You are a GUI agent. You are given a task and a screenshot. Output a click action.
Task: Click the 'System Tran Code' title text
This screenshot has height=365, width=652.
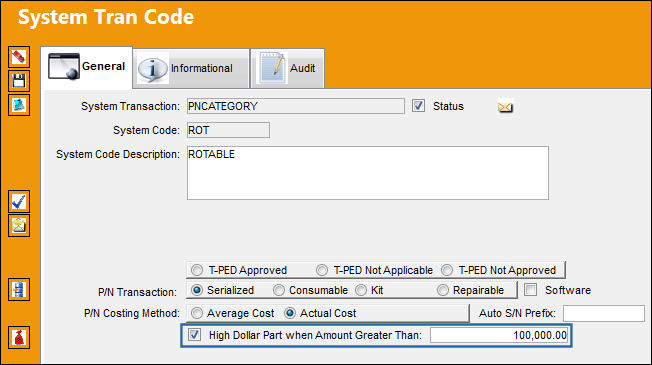click(x=106, y=17)
